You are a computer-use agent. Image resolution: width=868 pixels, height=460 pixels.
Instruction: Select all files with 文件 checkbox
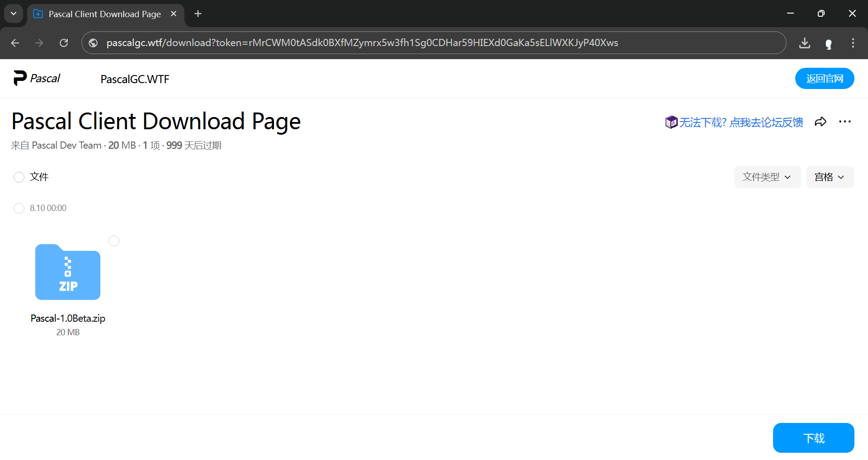19,177
